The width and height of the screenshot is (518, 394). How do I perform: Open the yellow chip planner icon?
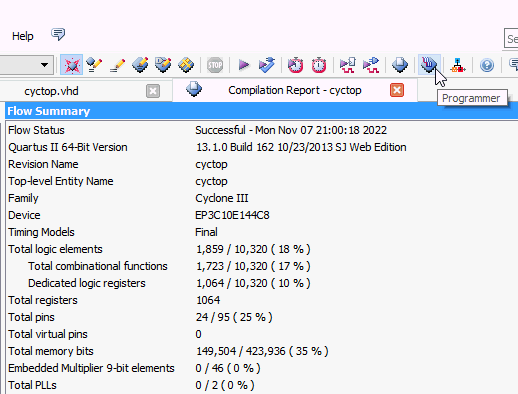point(186,65)
